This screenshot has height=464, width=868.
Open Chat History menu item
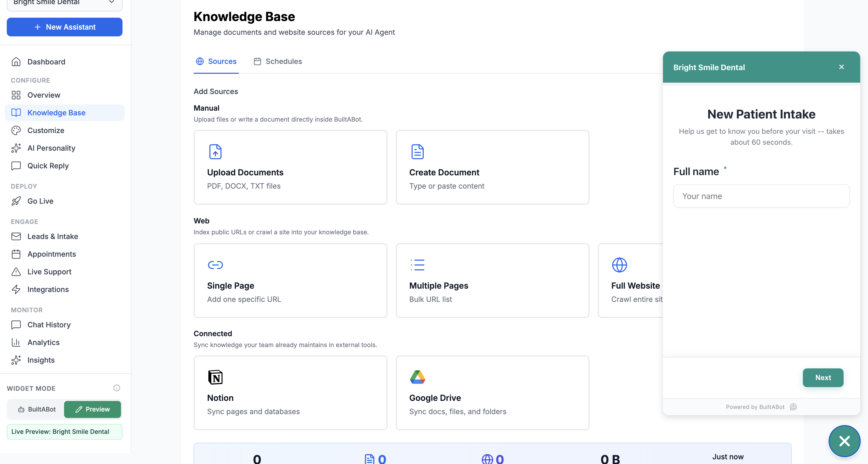tap(65, 325)
